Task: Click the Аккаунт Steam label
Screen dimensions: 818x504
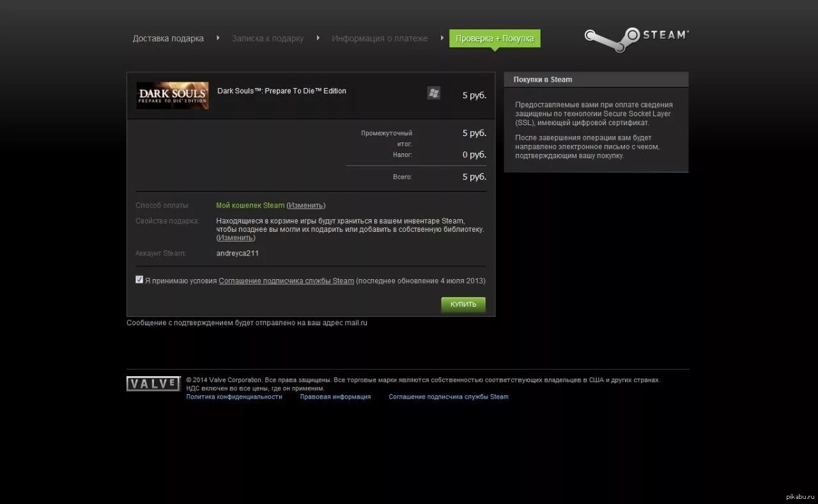Action: tap(160, 253)
